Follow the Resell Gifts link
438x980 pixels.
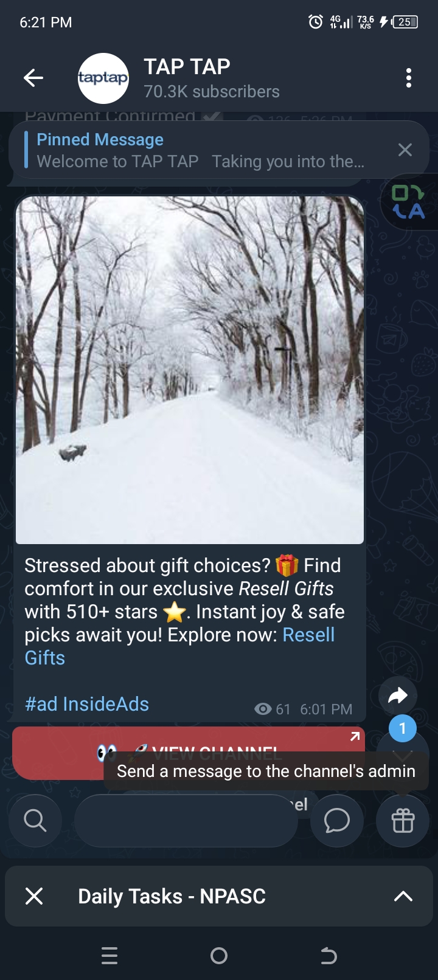tap(179, 646)
